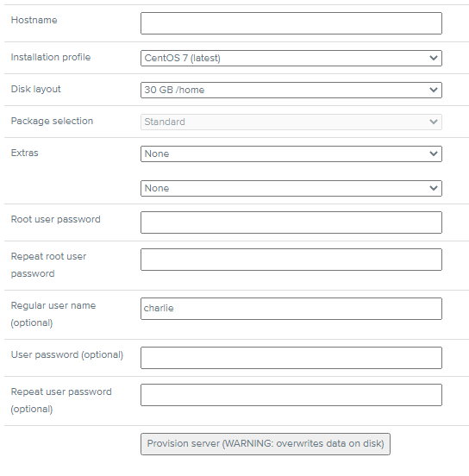469x476 pixels.
Task: Focus the Root user password field
Action: coord(291,222)
